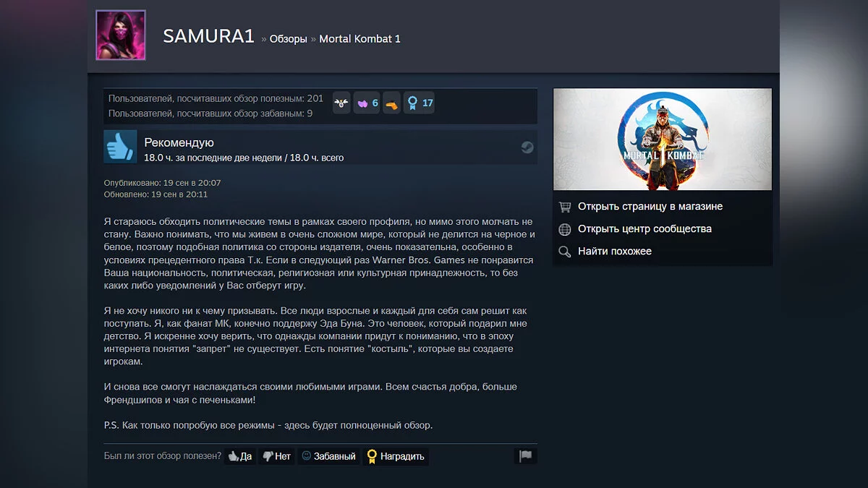Click the SAMURA1 profile avatar
This screenshot has height=488, width=868.
(121, 35)
